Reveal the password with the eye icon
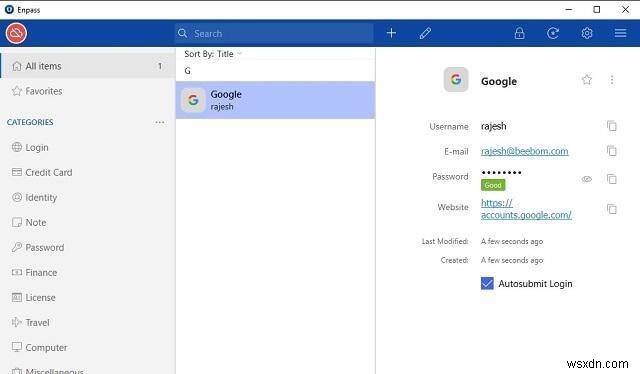The image size is (640, 374). pos(587,179)
